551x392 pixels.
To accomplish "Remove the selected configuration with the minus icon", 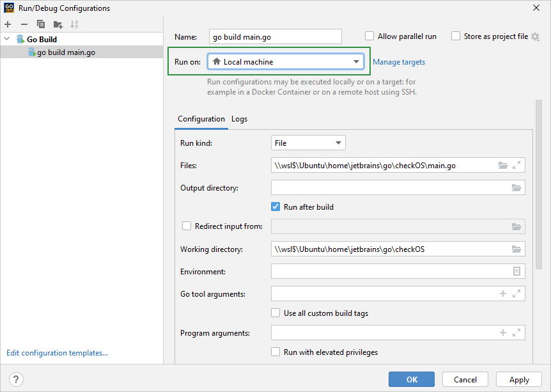I will [24, 24].
